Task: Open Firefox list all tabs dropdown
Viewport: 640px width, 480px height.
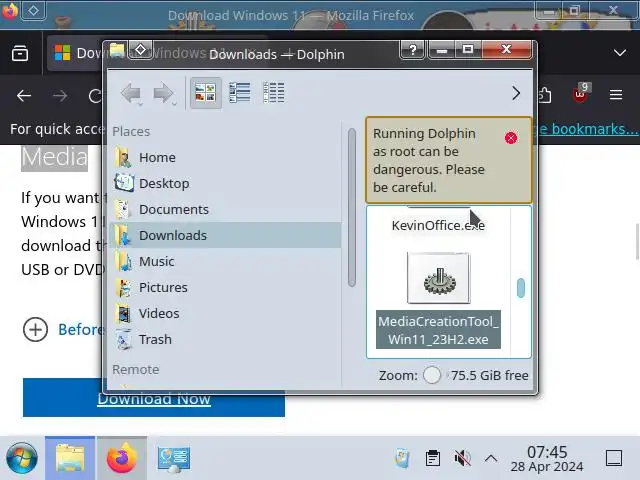Action: (620, 53)
